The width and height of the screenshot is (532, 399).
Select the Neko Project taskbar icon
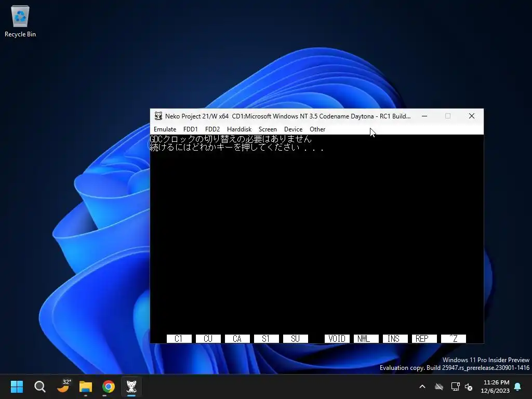(x=131, y=387)
